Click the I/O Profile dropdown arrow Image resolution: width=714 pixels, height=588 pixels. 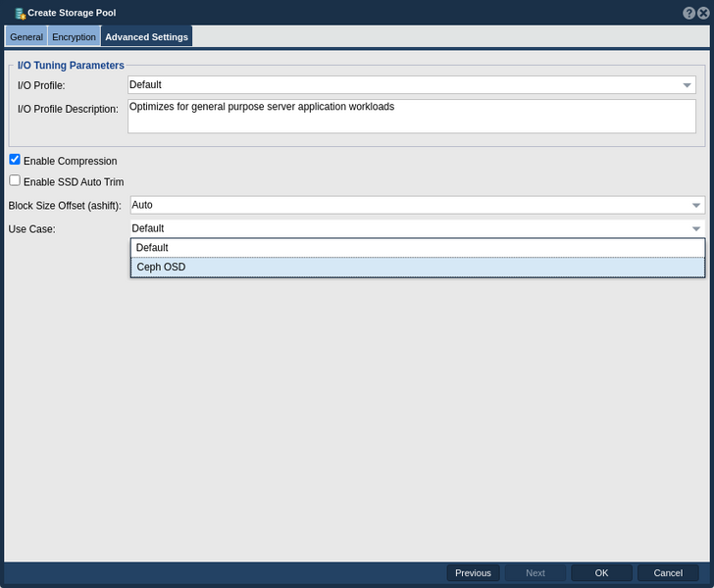coord(687,85)
